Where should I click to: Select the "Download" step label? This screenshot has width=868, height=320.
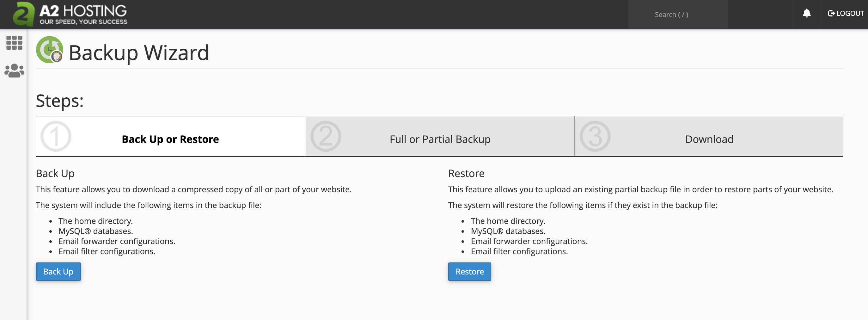click(709, 139)
